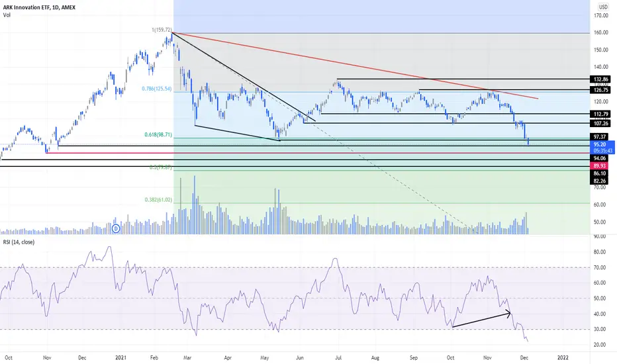Click the 2022 label on the time axis
The image size is (617, 364).
tap(563, 357)
